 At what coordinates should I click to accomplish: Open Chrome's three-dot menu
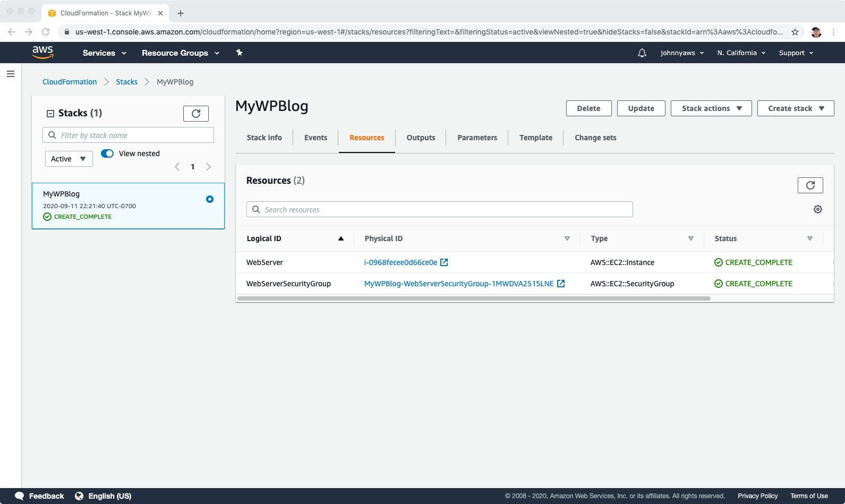pyautogui.click(x=834, y=32)
